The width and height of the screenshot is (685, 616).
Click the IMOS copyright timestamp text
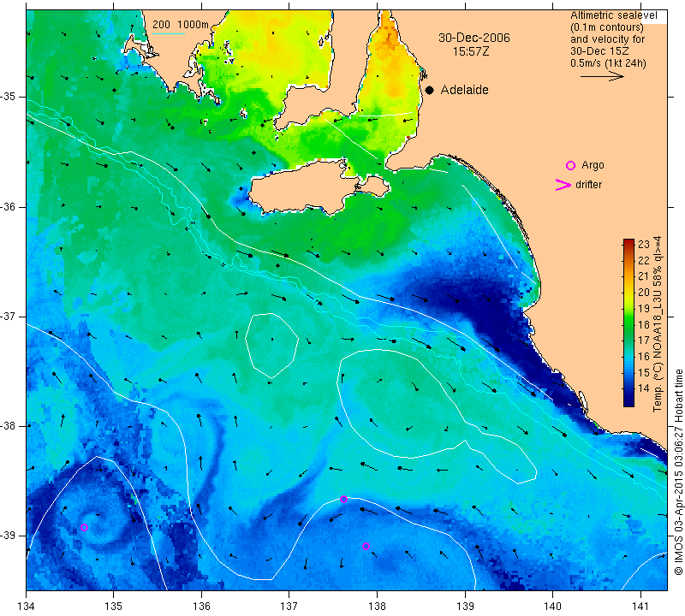(678, 472)
